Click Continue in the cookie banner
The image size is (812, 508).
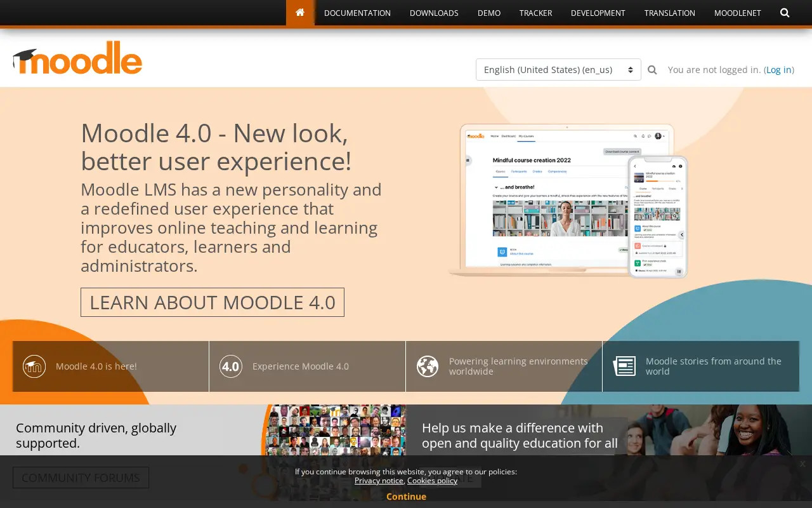click(406, 497)
